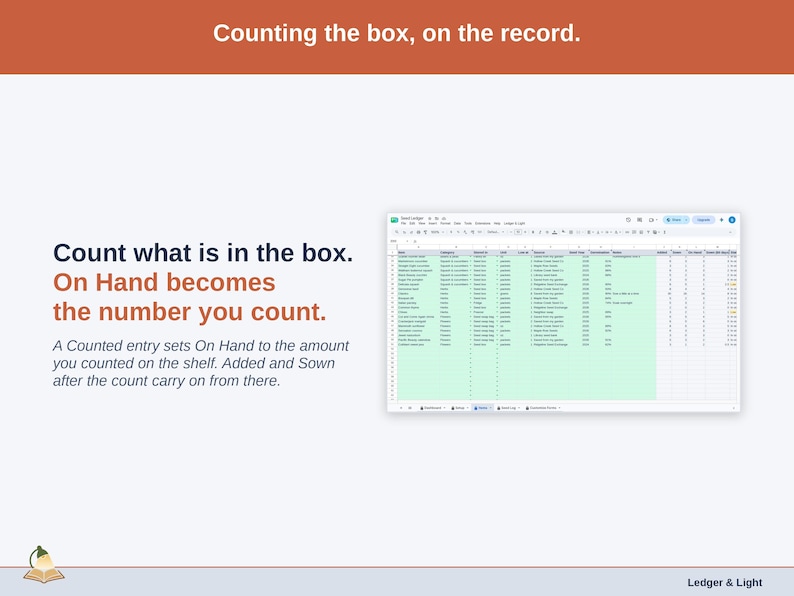Click the On Hand column header cell

point(696,252)
